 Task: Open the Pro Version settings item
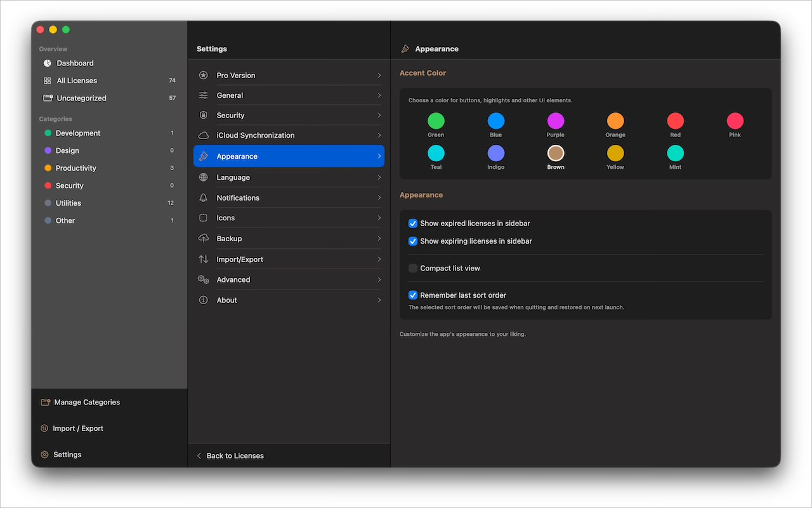[289, 75]
